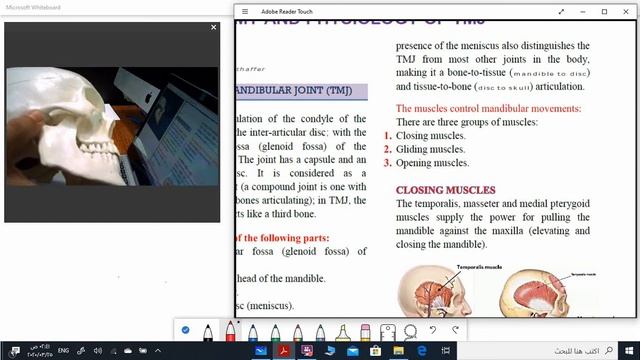Switch to Adobe Reader on the taskbar
Image resolution: width=640 pixels, height=360 pixels.
284,351
